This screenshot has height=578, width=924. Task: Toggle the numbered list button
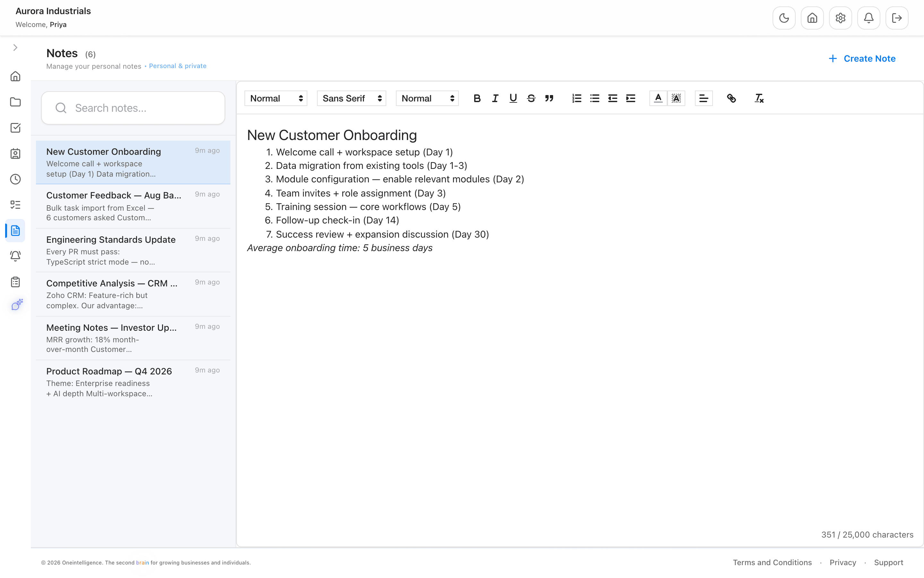tap(577, 98)
